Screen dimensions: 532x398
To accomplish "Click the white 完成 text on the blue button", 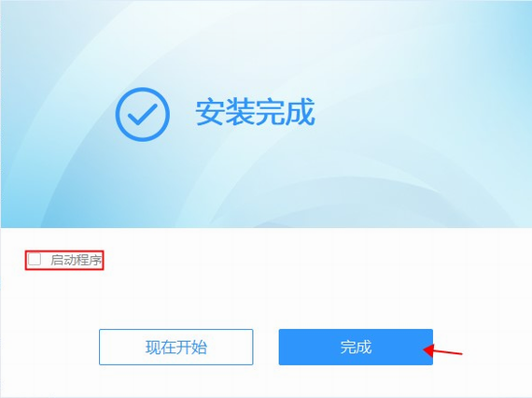I will 356,347.
